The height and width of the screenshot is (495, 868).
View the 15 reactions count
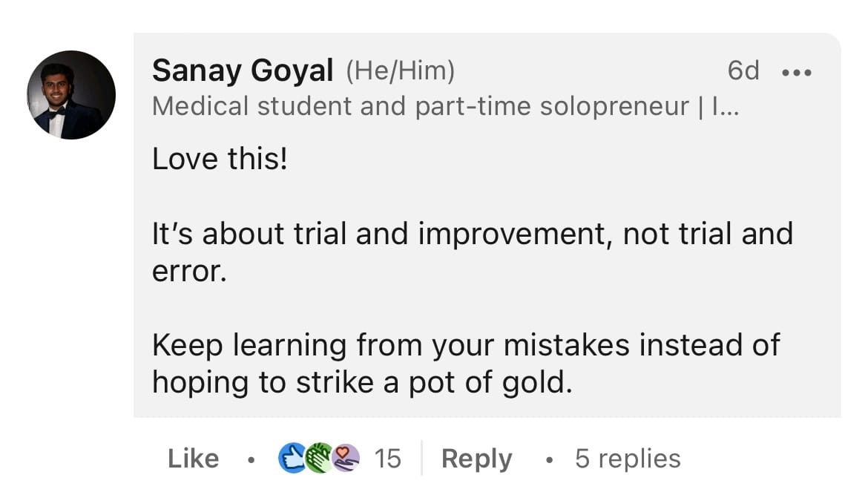387,459
